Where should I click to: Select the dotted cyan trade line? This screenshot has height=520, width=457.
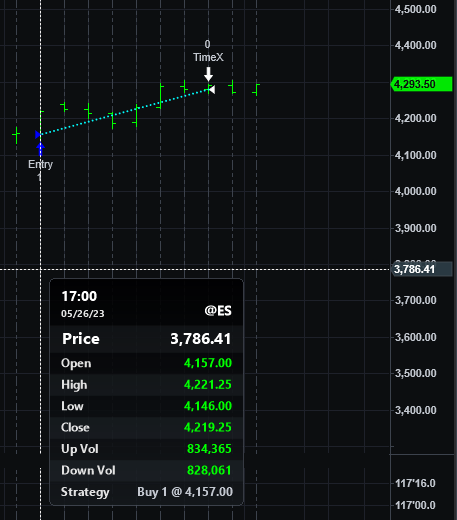[125, 111]
